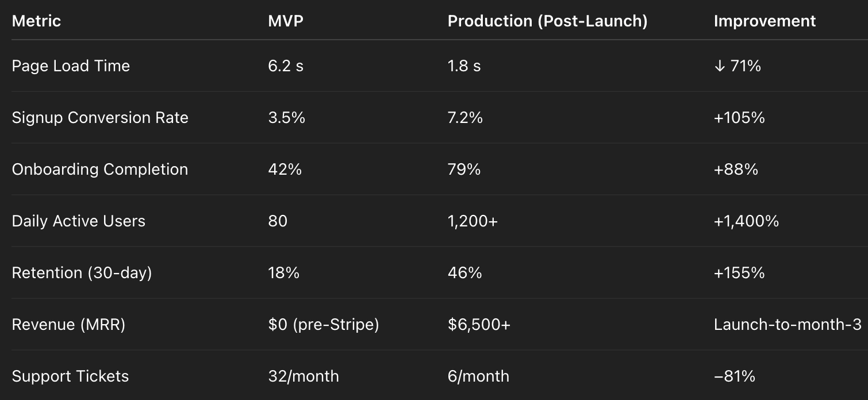The height and width of the screenshot is (400, 868).
Task: Click the +1,400% improvement cell
Action: 746,221
